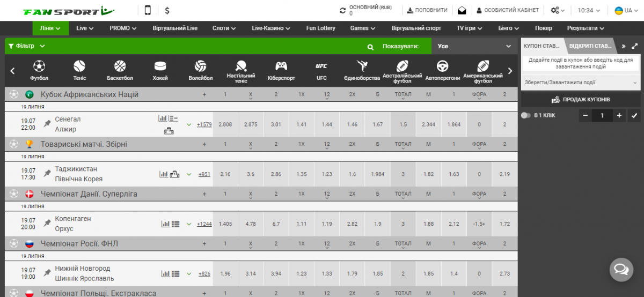Screen dimensions: 644x297
Task: Open the messages envelope icon
Action: click(462, 10)
